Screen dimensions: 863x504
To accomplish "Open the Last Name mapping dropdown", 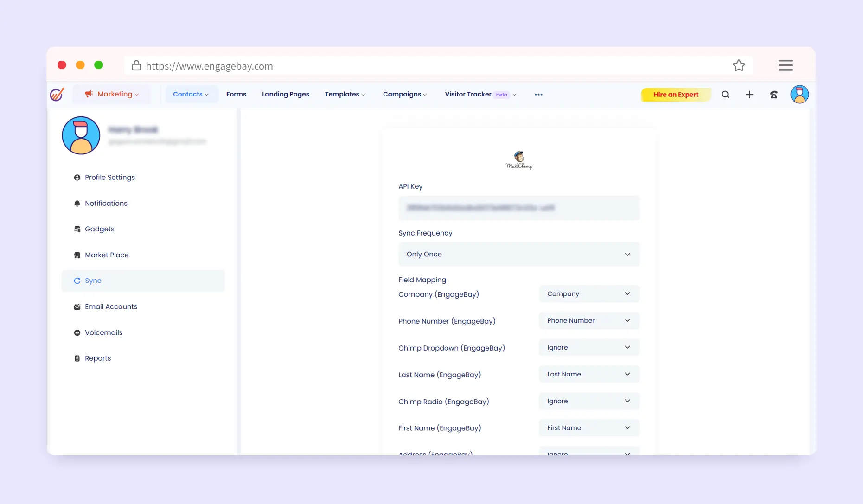I will click(589, 374).
